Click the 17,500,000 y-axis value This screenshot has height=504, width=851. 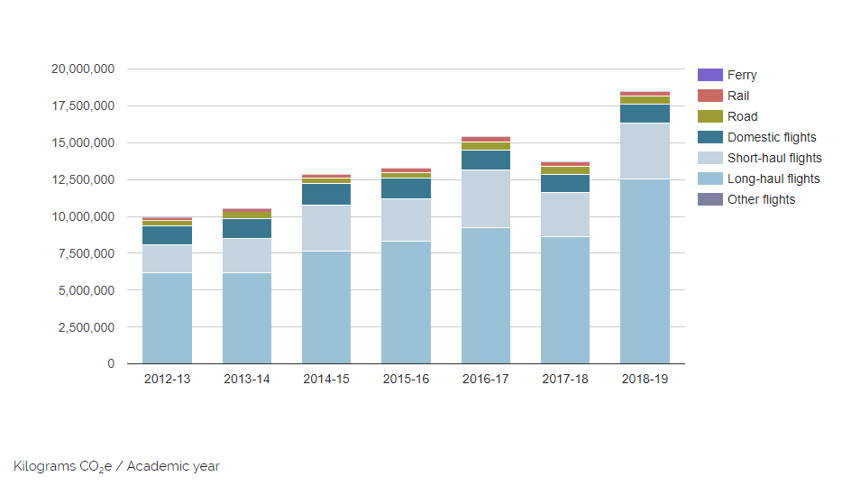(83, 105)
